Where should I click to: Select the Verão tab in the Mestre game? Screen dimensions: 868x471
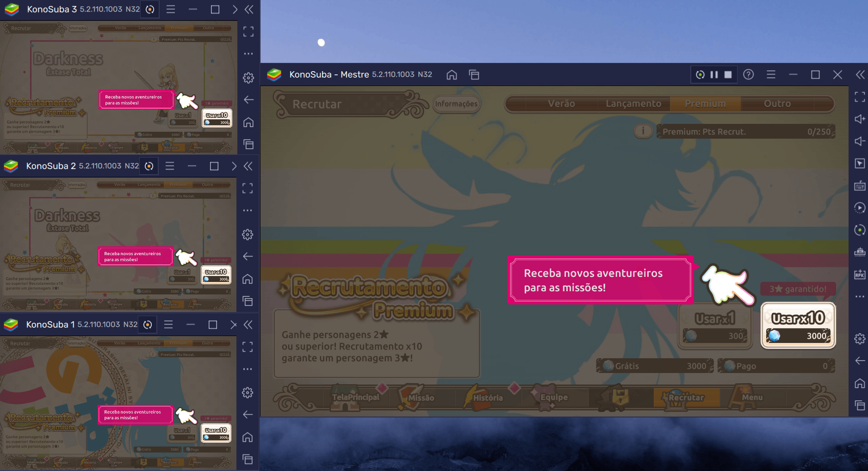(561, 104)
